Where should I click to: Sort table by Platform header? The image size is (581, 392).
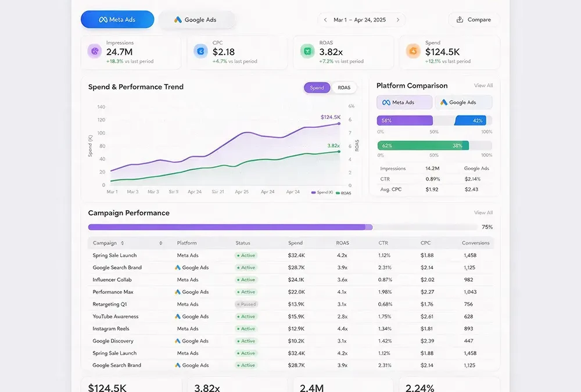(187, 243)
